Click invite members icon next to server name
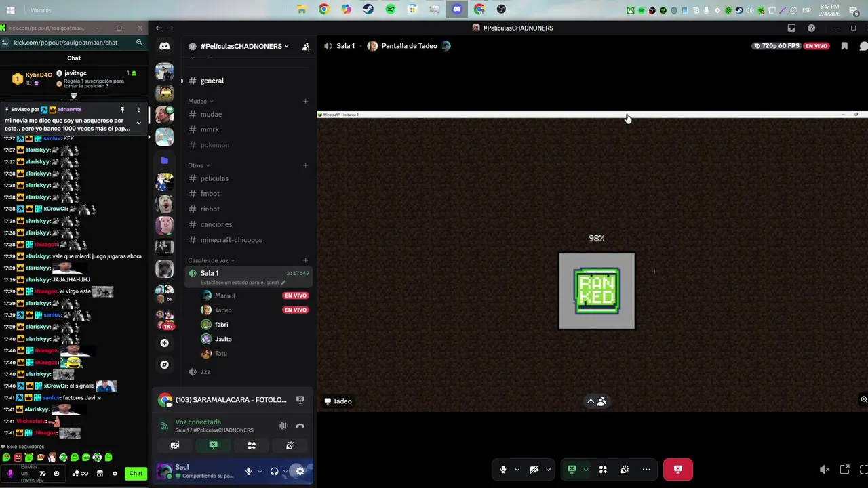868x488 pixels. coord(306,46)
